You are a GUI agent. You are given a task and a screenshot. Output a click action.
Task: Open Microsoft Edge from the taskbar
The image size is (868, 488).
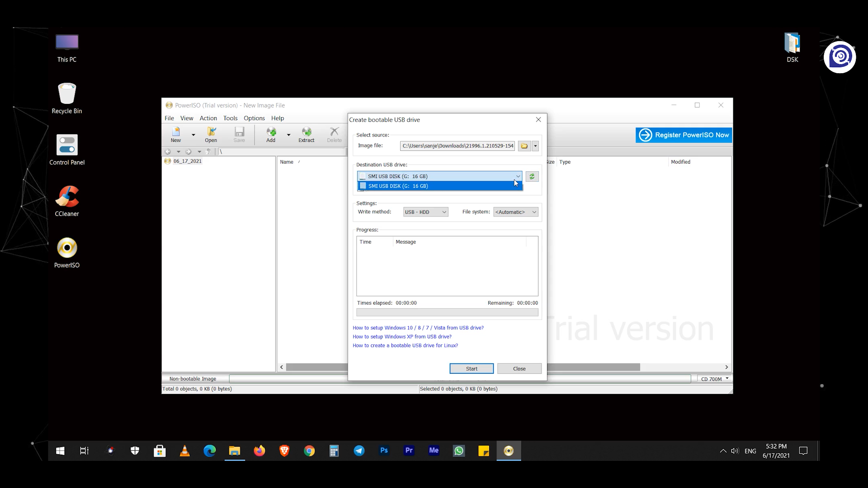tap(210, 451)
